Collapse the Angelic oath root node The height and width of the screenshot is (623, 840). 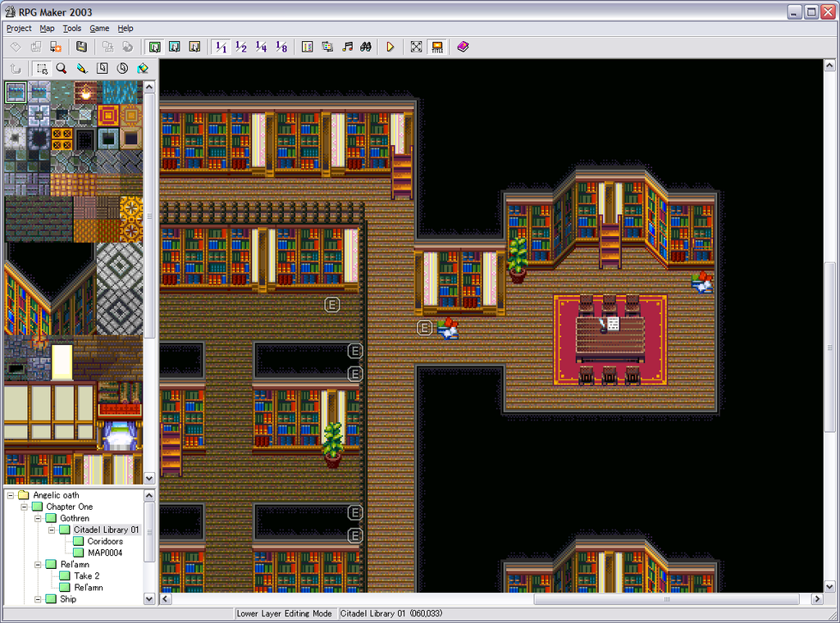(10, 495)
